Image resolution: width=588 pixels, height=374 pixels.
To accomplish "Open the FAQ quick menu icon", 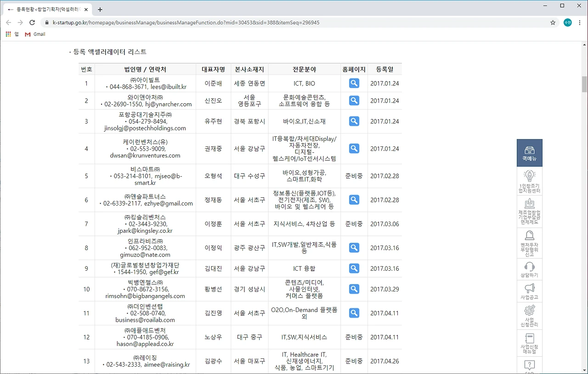I will click(529, 365).
